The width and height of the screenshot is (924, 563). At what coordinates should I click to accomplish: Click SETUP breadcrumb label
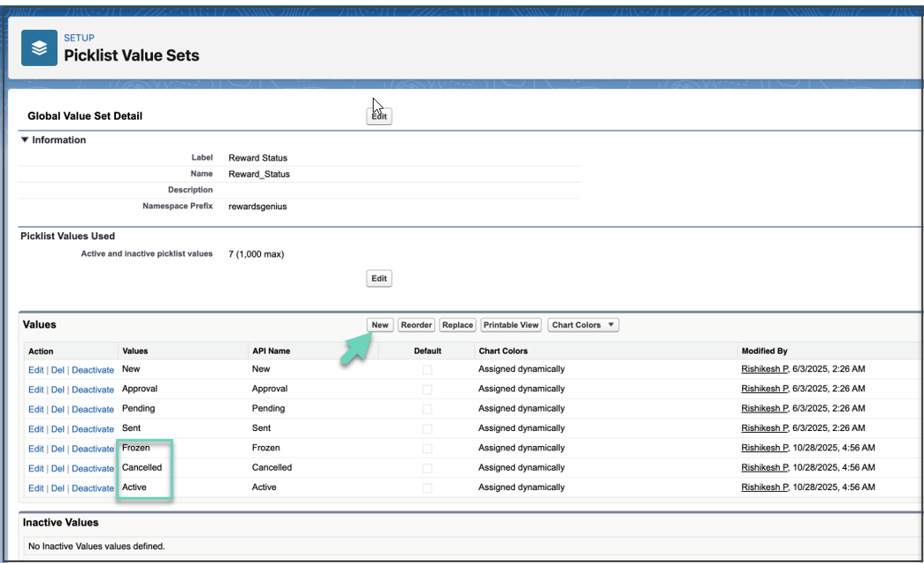[79, 38]
